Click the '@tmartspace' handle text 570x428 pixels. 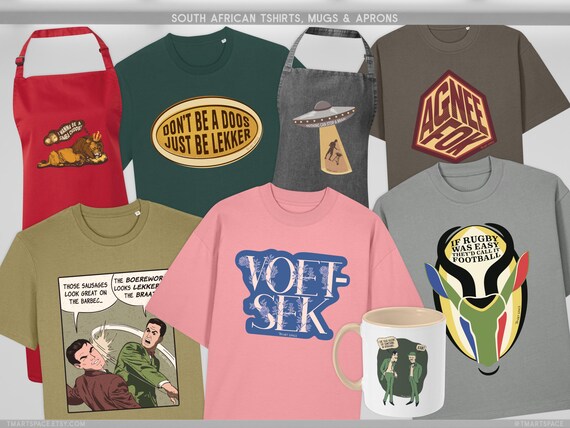pyautogui.click(x=539, y=424)
